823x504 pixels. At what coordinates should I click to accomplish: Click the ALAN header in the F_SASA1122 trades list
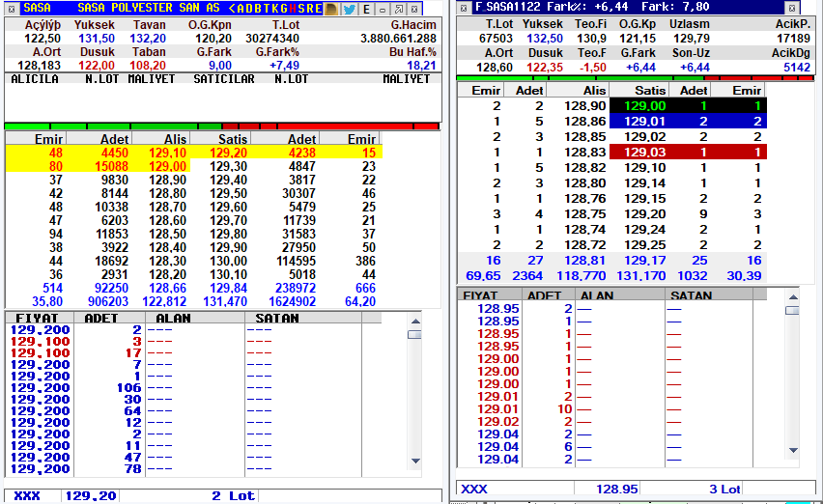point(597,295)
